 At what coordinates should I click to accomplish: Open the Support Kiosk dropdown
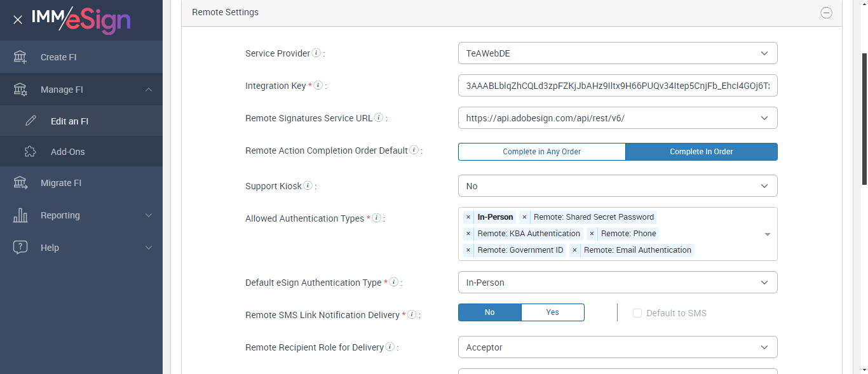(x=617, y=186)
